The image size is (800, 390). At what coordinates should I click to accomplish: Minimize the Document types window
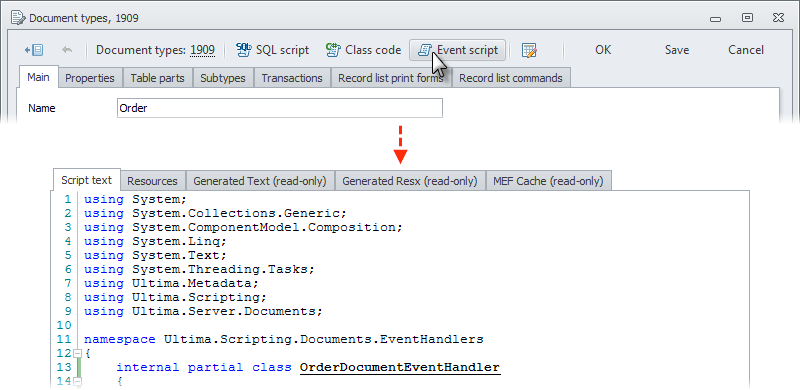[715, 18]
